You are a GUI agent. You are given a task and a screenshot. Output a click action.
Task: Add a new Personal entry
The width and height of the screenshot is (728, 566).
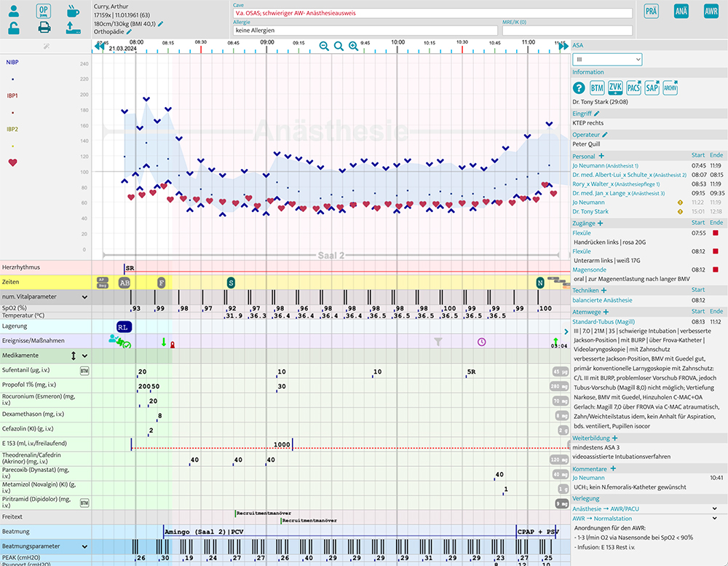click(x=601, y=156)
